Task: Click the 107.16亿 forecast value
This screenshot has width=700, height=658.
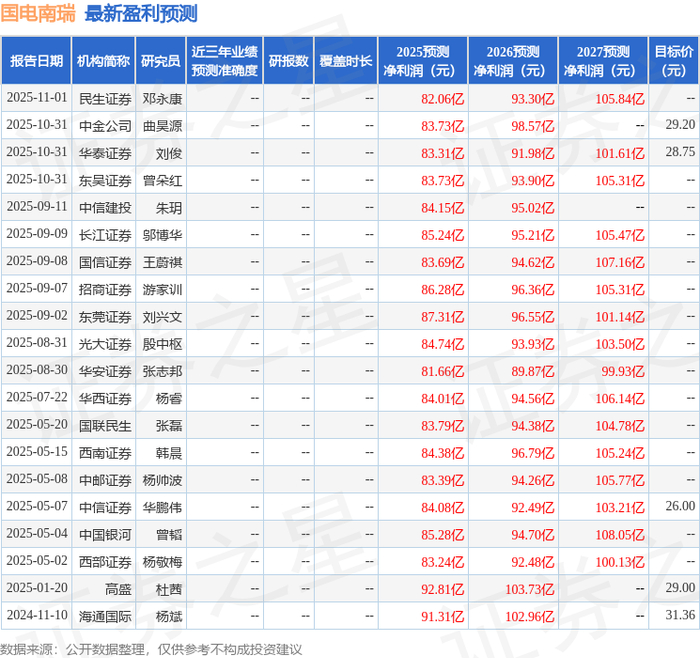Action: 620,262
